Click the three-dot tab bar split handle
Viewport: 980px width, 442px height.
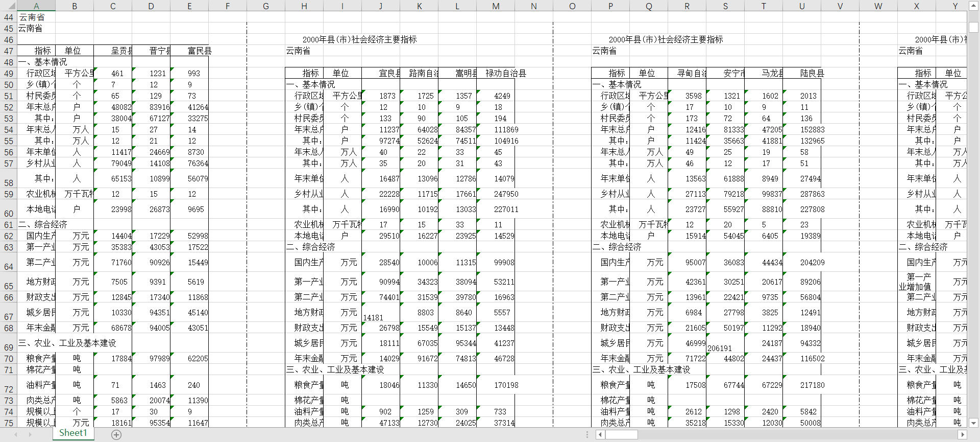pos(587,435)
